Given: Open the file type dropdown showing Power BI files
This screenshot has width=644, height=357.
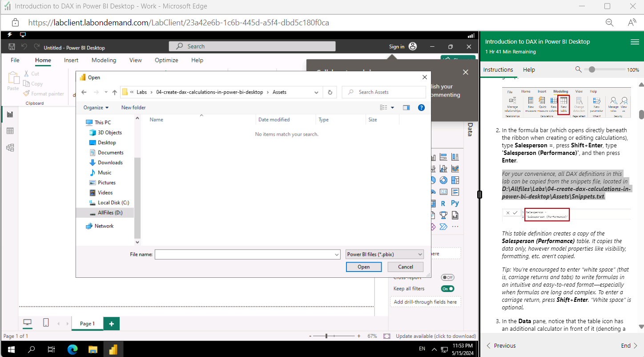Looking at the screenshot, I should coord(384,254).
